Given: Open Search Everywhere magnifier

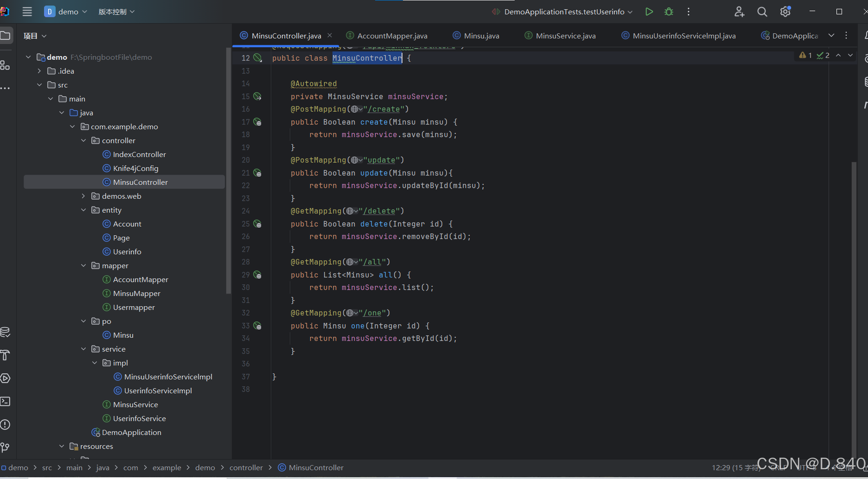Looking at the screenshot, I should click(762, 12).
